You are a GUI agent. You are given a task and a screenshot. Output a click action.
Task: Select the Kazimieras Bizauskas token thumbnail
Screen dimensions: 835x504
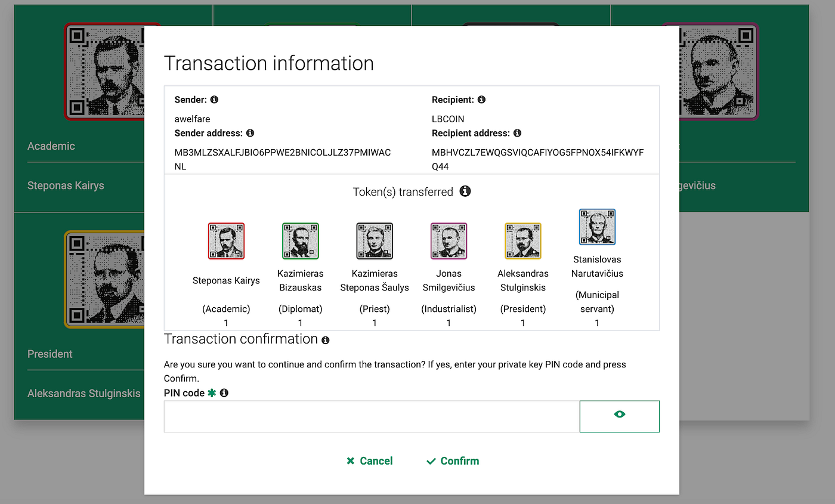[301, 241]
